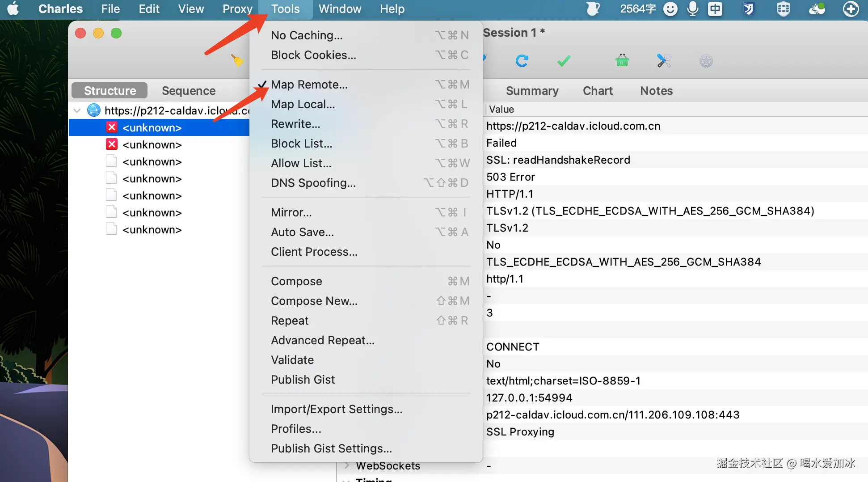Screen dimensions: 868x482
Task: Open Block List... from the menu
Action: (366, 144)
